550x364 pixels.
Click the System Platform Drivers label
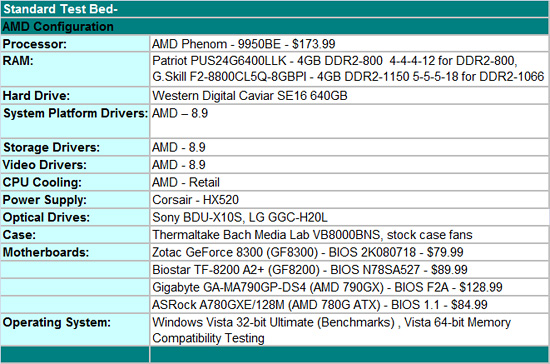point(75,113)
